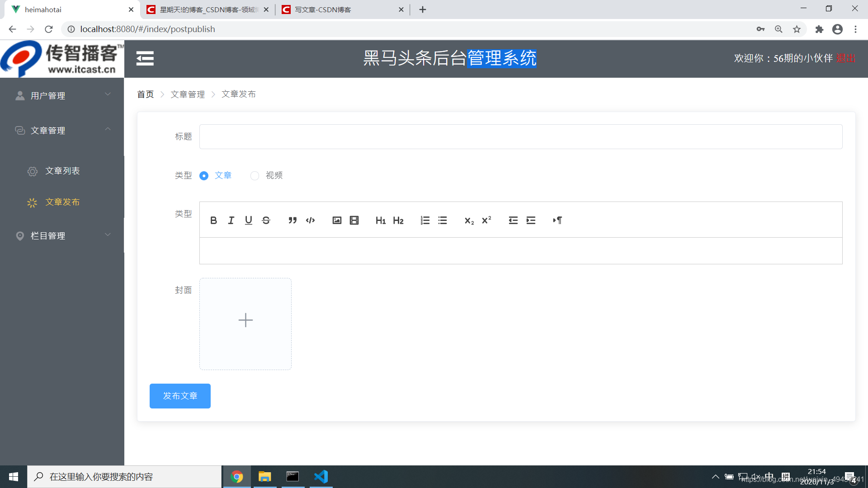Create a bulleted list
This screenshot has height=488, width=868.
coord(443,220)
